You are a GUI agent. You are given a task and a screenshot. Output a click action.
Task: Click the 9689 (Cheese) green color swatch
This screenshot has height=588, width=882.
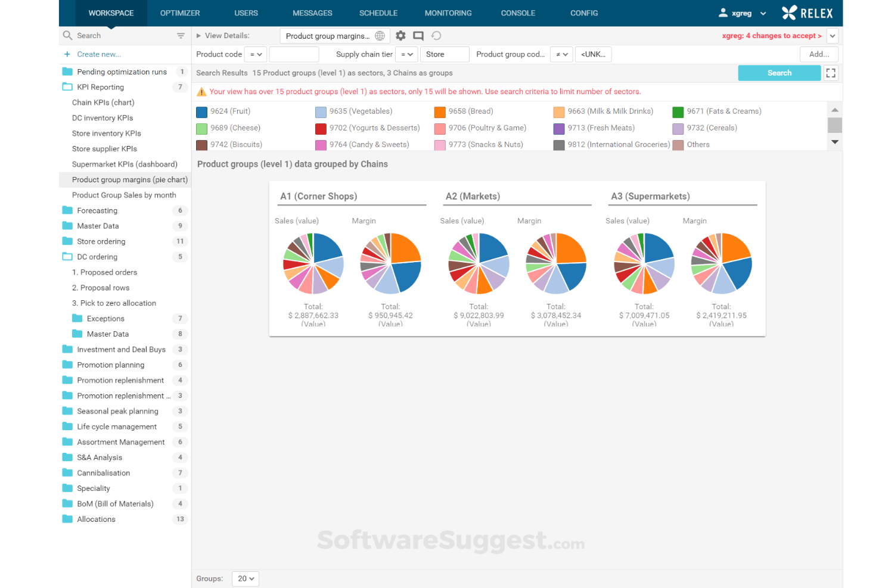tap(200, 127)
